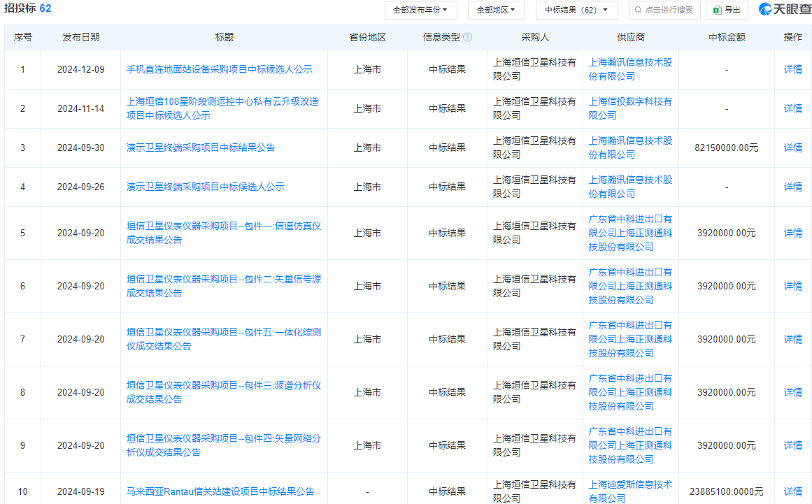Click 详情 for row 5
This screenshot has width=812, height=504.
(x=793, y=233)
